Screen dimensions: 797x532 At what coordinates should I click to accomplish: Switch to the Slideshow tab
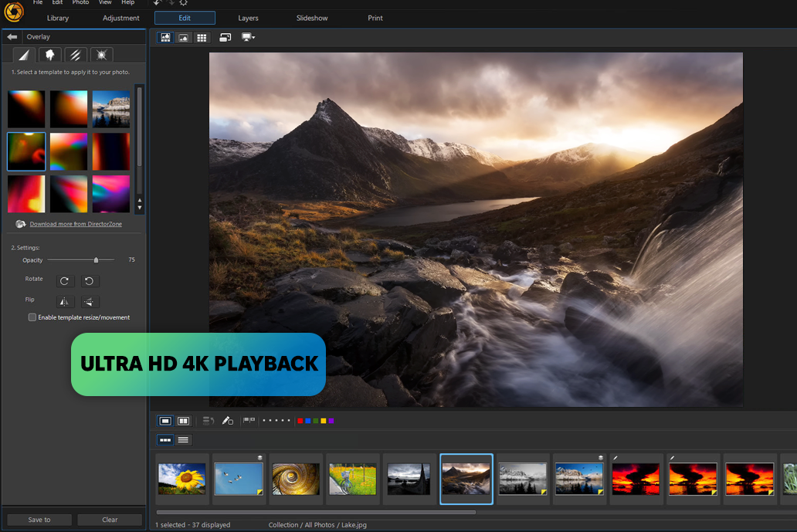click(x=312, y=18)
